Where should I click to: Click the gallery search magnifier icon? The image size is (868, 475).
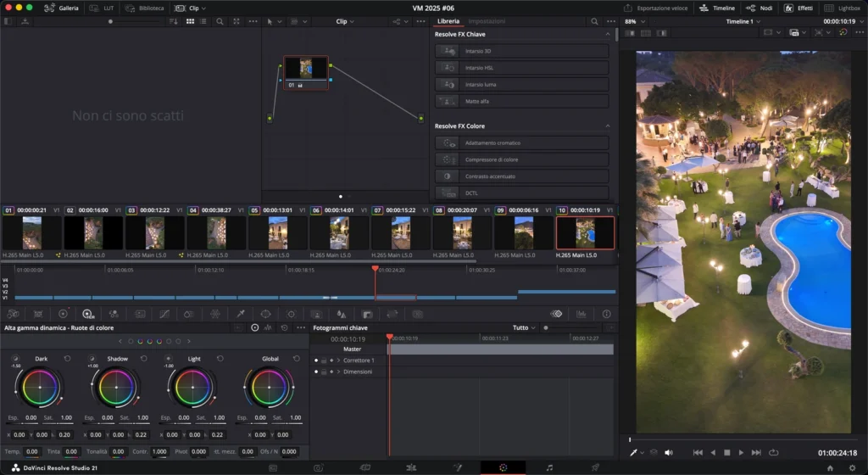pos(220,21)
